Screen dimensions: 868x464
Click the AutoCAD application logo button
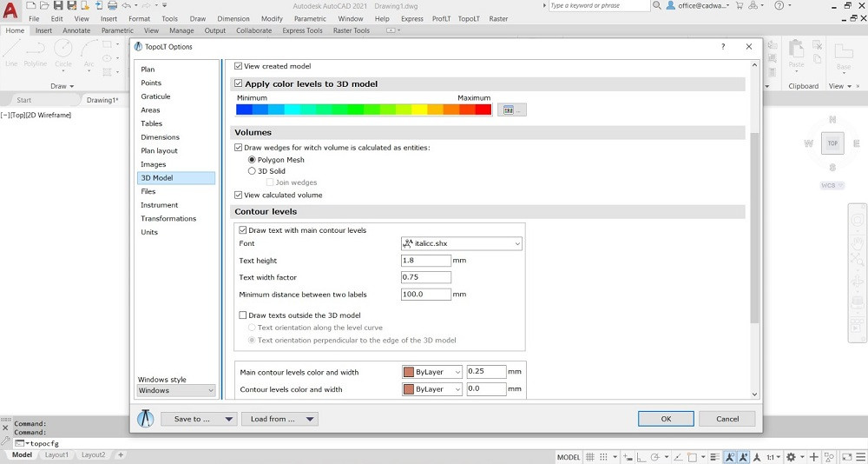point(11,10)
